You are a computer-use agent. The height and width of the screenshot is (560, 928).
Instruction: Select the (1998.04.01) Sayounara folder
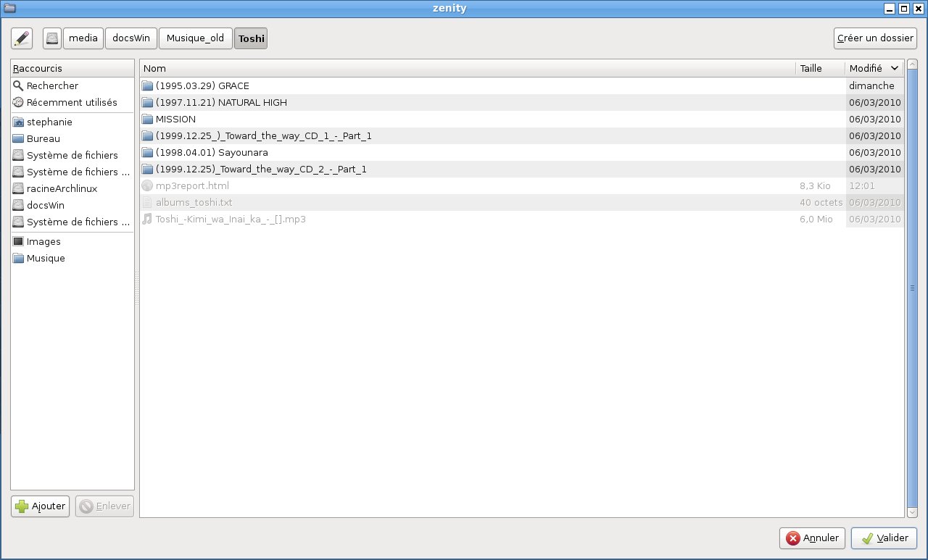pyautogui.click(x=212, y=152)
